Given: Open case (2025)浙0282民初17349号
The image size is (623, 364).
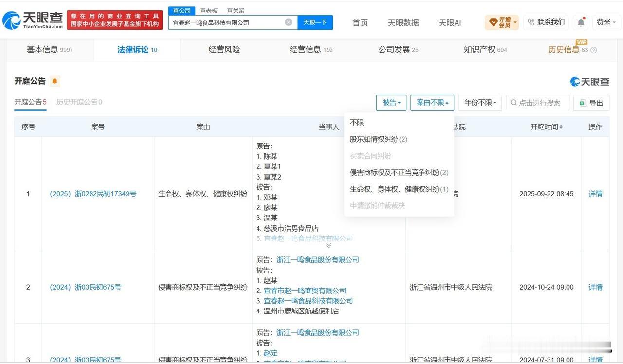Looking at the screenshot, I should pos(93,194).
